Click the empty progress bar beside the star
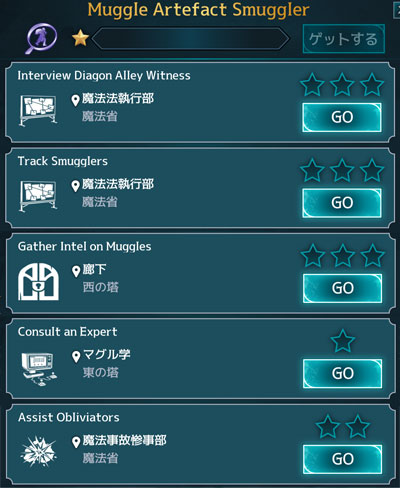This screenshot has height=488, width=400. [x=191, y=39]
